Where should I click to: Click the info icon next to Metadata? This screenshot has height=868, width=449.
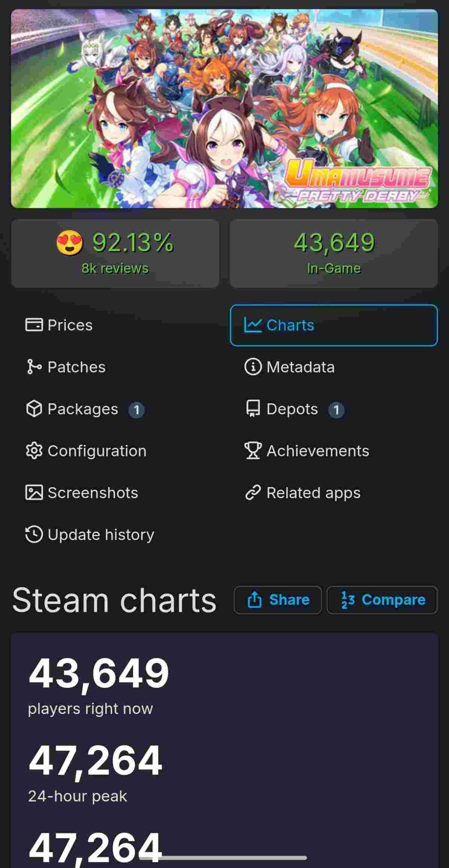[253, 367]
